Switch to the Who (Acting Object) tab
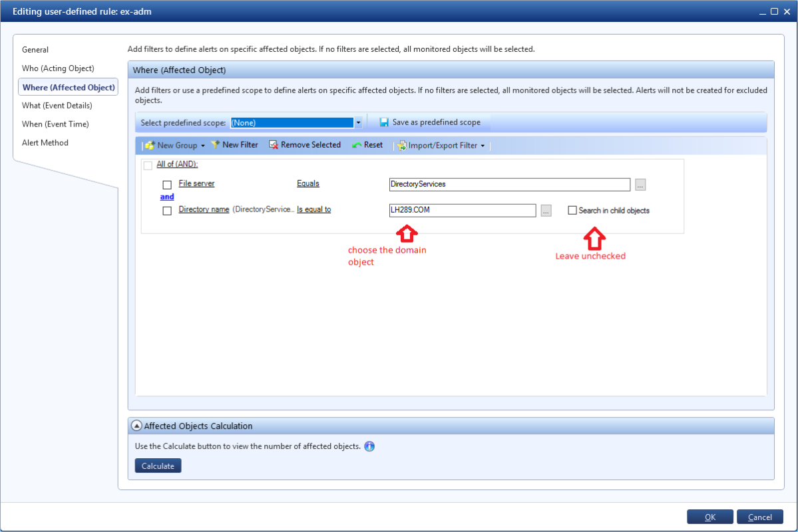The image size is (798, 532). point(58,68)
